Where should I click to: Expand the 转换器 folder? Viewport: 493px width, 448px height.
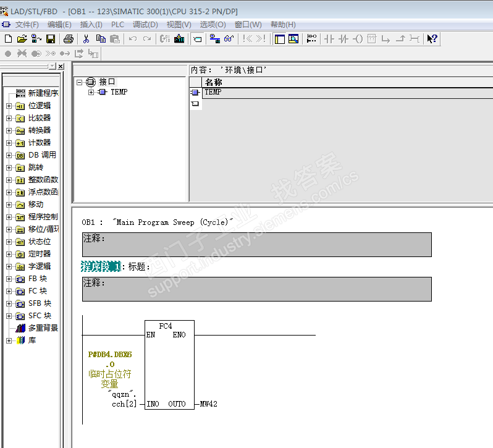(9, 130)
